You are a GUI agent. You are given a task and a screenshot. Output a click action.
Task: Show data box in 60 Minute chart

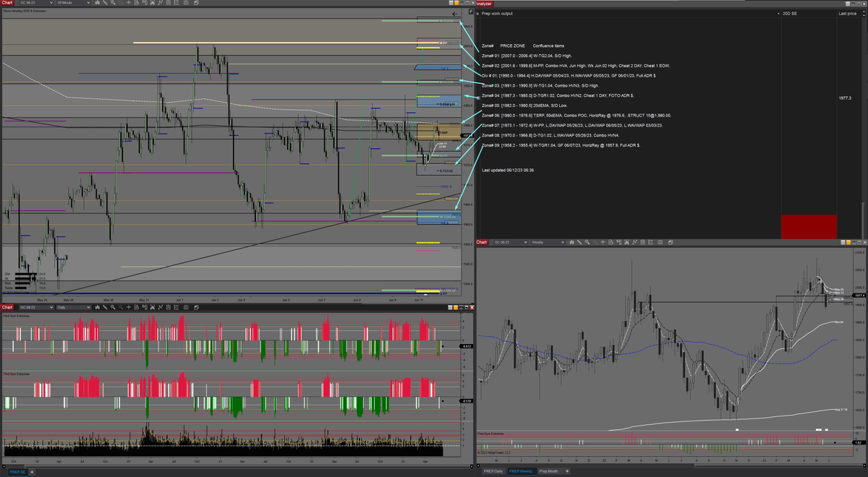(x=137, y=3)
